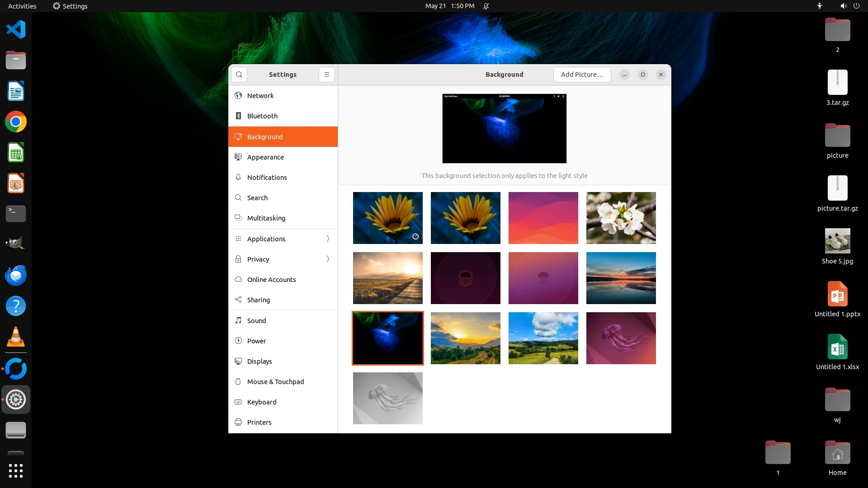
Task: Open Activities overview
Action: [x=22, y=6]
